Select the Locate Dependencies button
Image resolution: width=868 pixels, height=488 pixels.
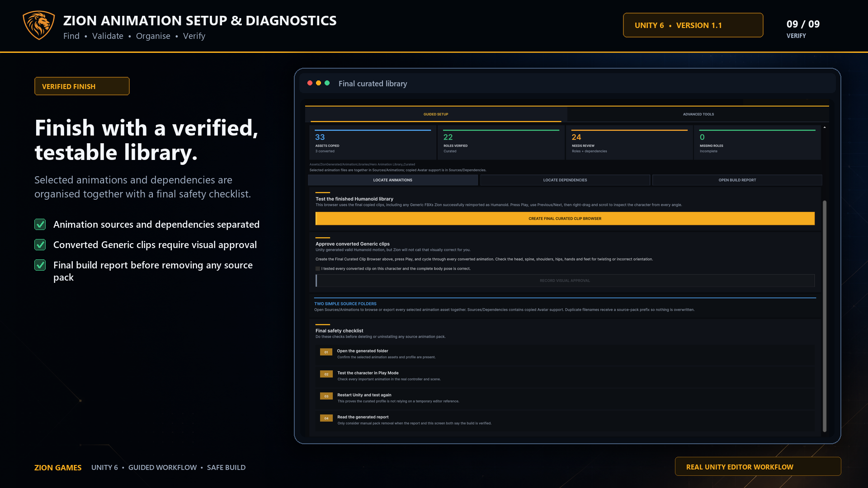click(x=565, y=180)
